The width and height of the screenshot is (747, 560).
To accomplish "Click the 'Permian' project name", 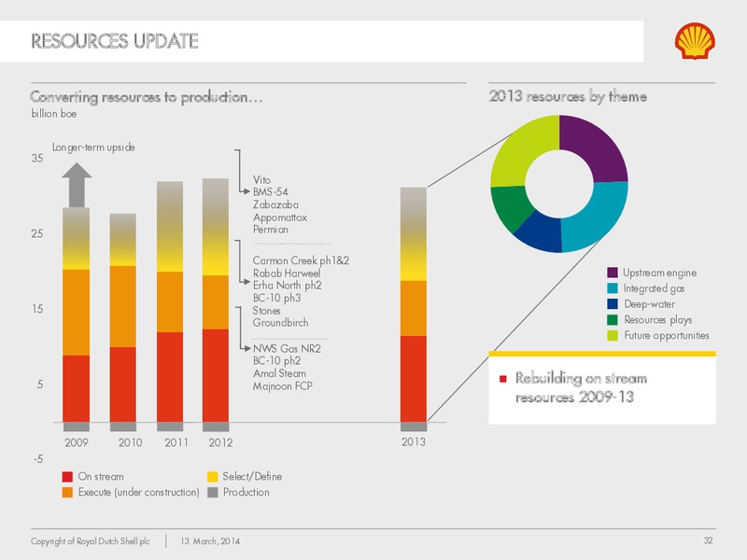I will click(271, 230).
